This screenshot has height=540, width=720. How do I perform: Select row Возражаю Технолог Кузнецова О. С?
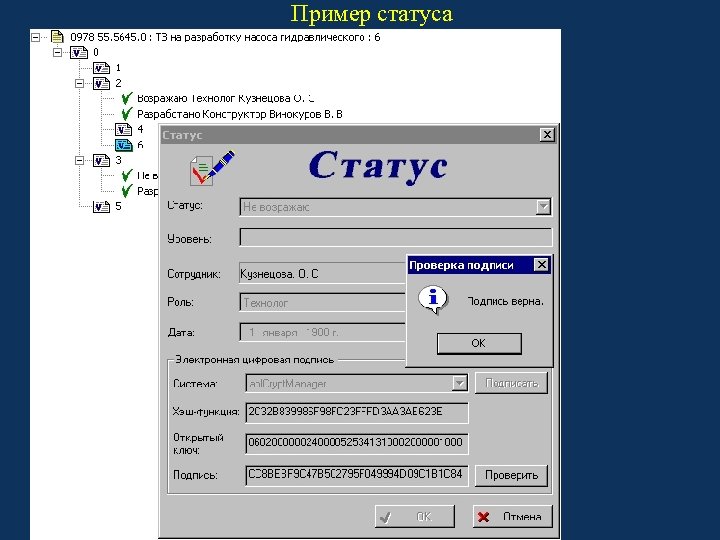click(225, 98)
